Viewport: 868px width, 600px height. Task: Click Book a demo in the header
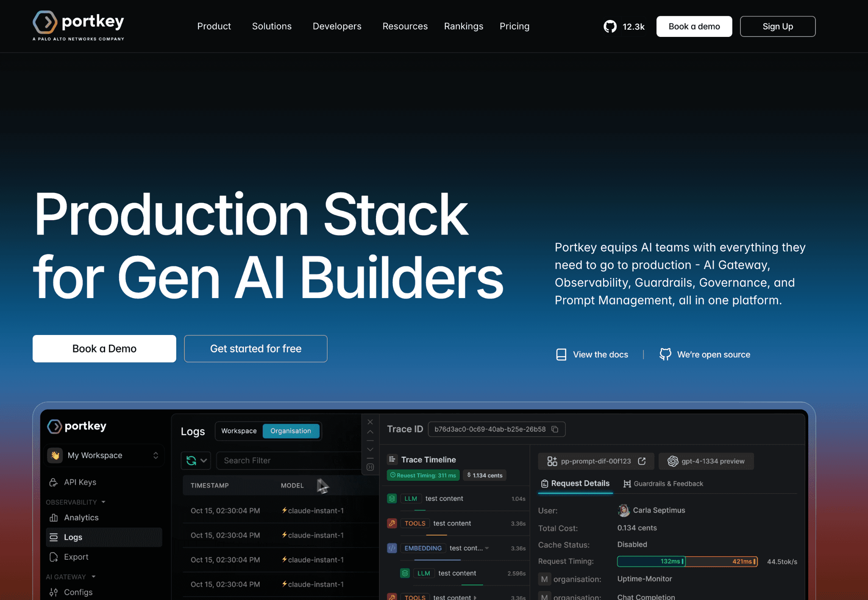694,26
